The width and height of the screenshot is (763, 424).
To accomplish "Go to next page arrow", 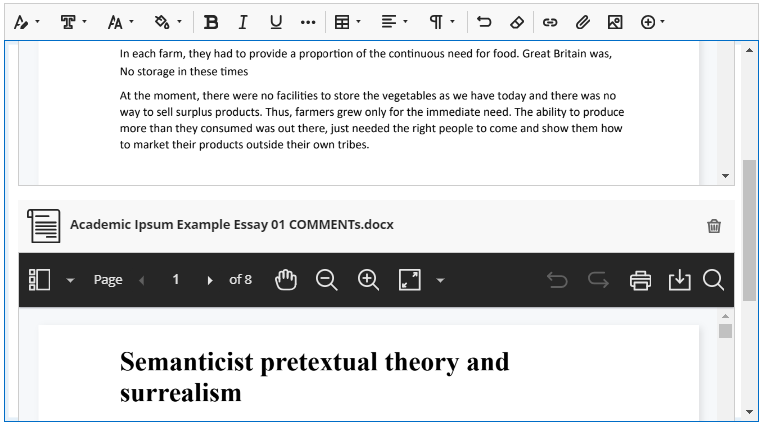I will (x=210, y=281).
